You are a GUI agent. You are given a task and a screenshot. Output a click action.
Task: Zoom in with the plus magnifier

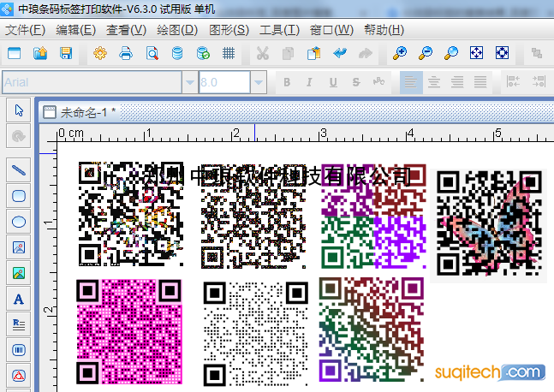[x=400, y=53]
